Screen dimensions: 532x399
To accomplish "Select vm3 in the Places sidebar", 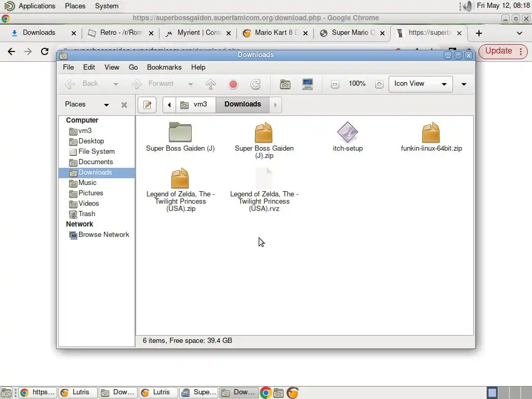I will coord(97,130).
